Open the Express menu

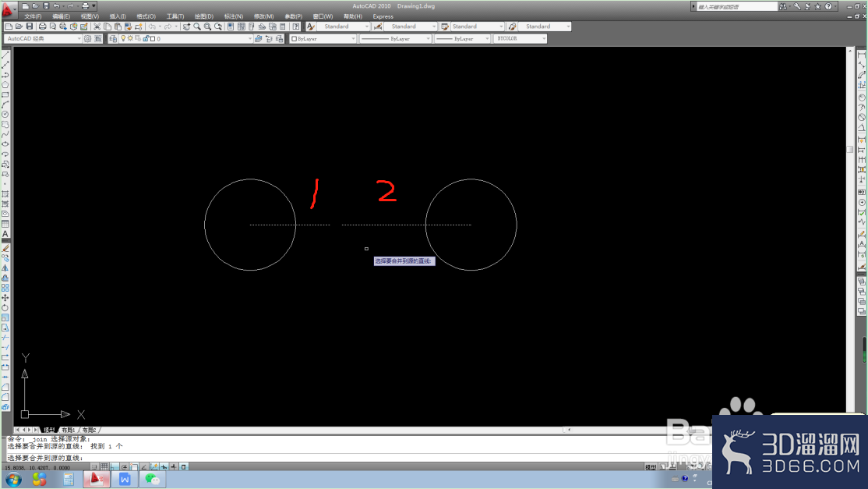pos(383,16)
